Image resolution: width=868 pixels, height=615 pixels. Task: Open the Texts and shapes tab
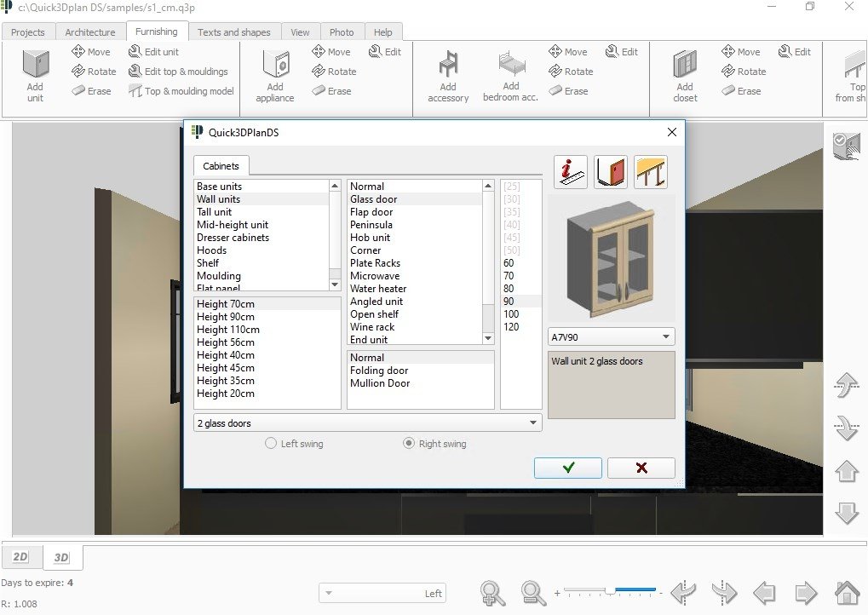(x=234, y=32)
